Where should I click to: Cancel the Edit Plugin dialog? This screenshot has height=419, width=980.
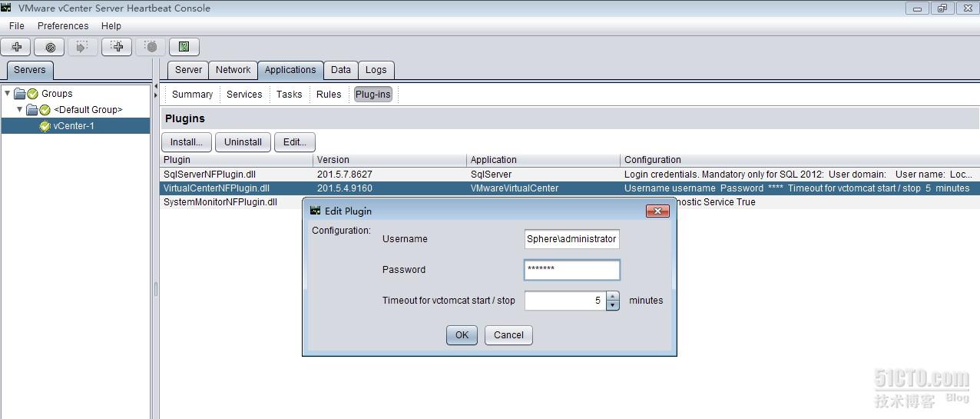click(508, 335)
